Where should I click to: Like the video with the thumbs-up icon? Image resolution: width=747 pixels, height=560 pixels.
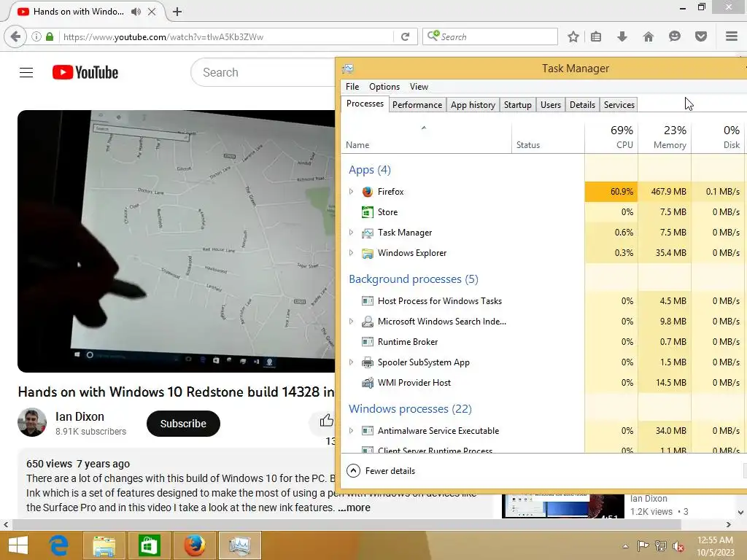point(326,421)
